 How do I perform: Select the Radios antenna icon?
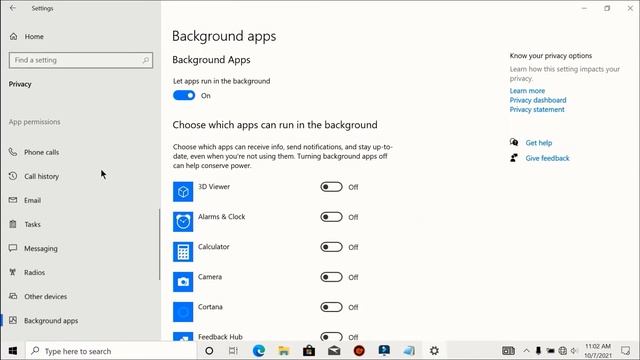13,272
